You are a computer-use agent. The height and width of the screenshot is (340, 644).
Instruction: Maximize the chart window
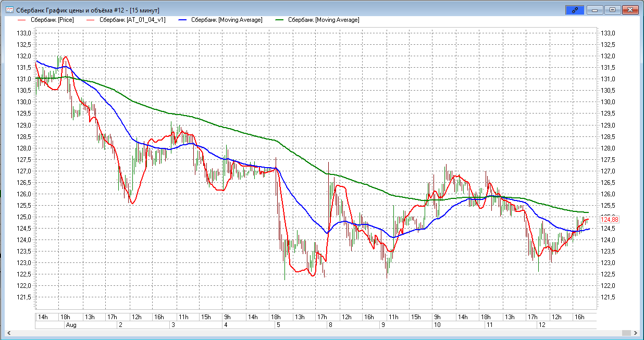tap(612, 10)
